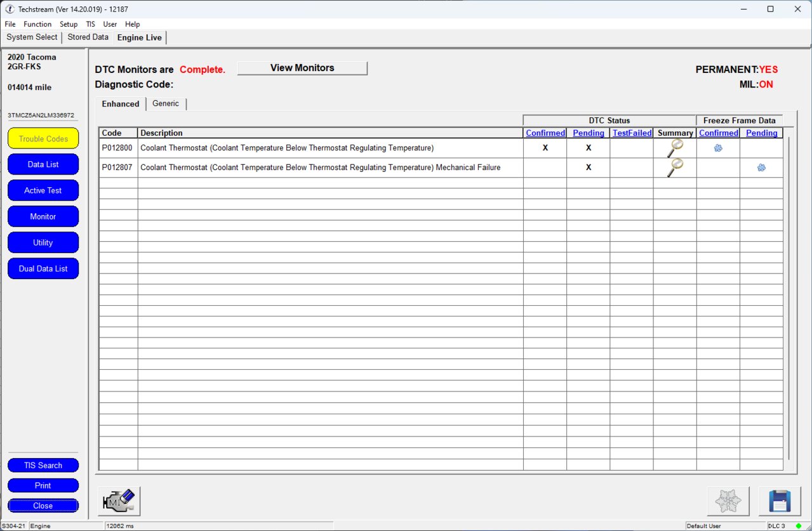Open the Active Test function
The height and width of the screenshot is (531, 812).
coord(43,190)
